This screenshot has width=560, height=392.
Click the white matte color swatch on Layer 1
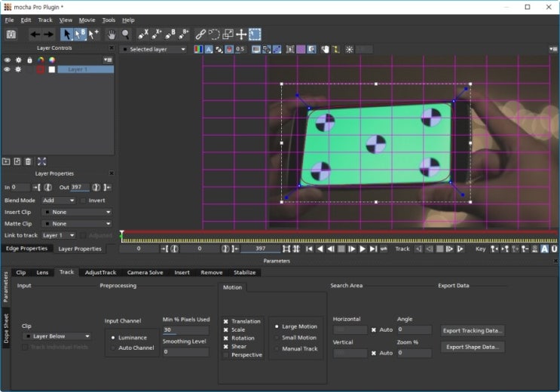(52, 69)
